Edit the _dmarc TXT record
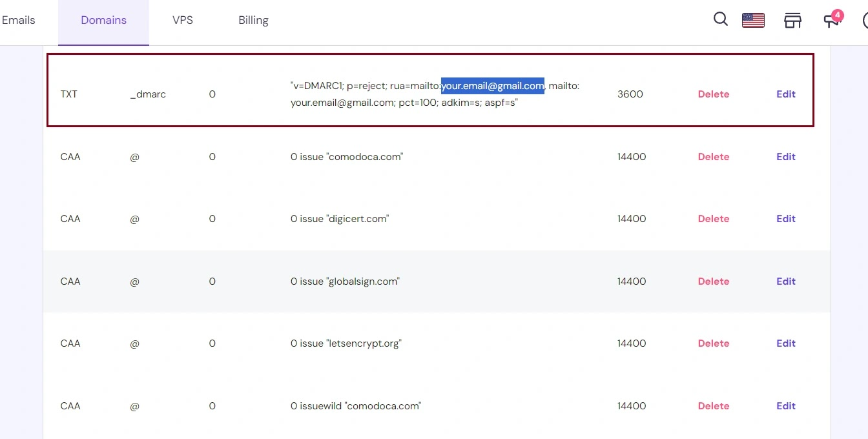 click(785, 94)
